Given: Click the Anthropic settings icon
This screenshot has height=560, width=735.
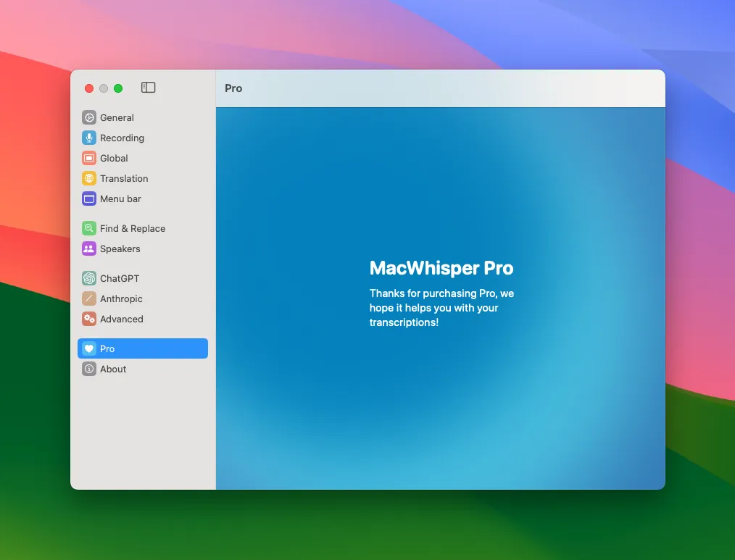Looking at the screenshot, I should pos(88,298).
